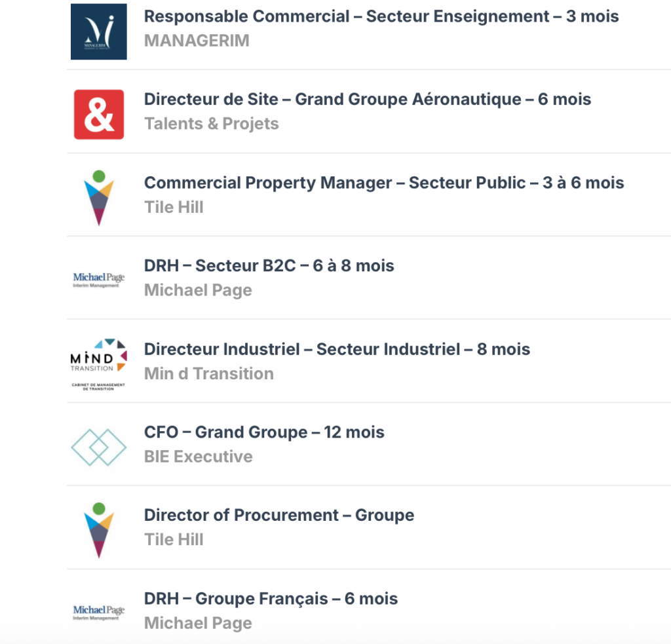Open the DRH Secteur B2C listing title
The height and width of the screenshot is (644, 671).
point(269,266)
